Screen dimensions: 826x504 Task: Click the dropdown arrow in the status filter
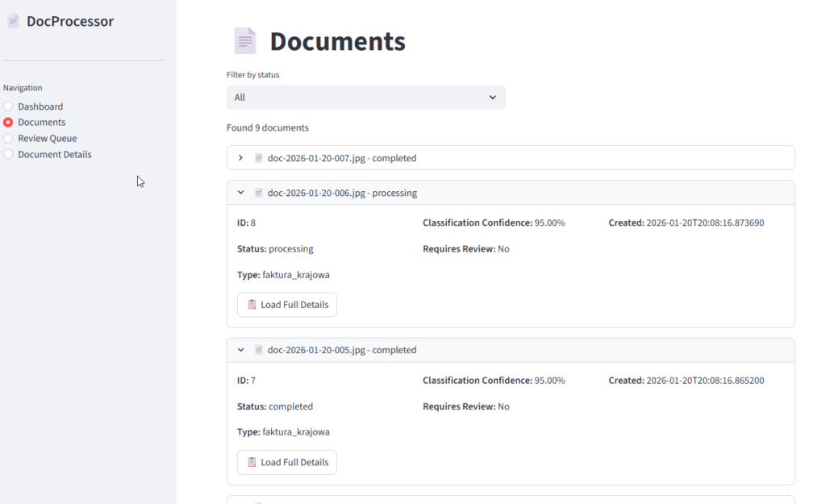pyautogui.click(x=493, y=98)
